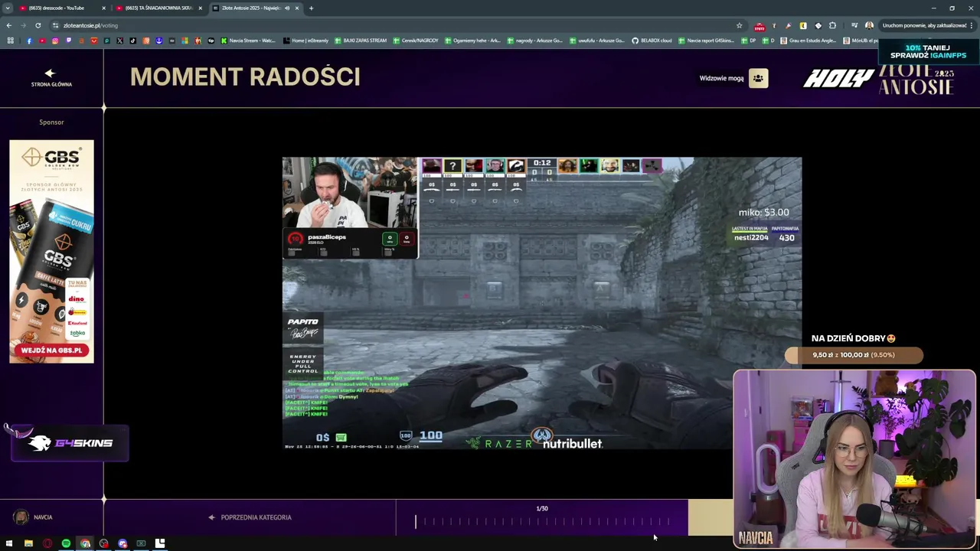Viewport: 980px width, 551px height.
Task: Click the viewers group icon next to Widzowie mogą
Action: (758, 78)
